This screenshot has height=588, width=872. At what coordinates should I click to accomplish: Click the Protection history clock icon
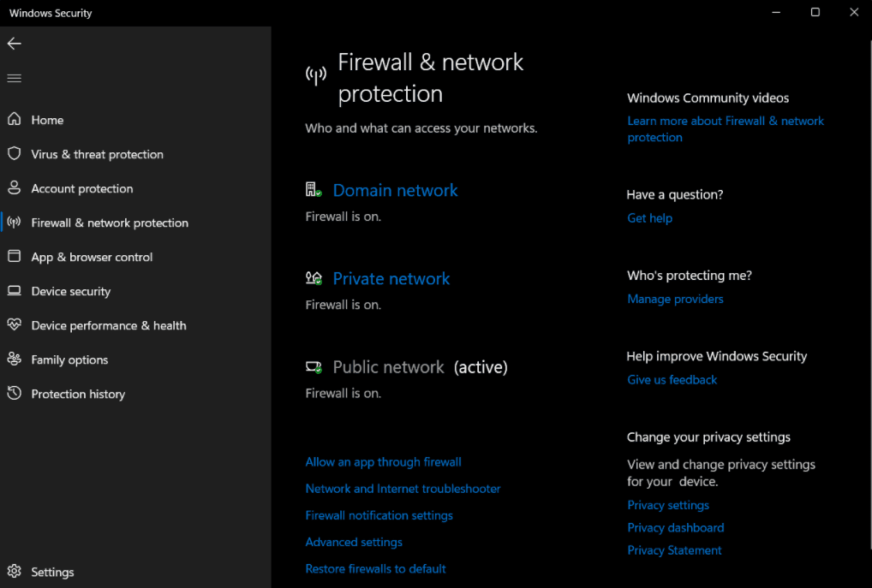pos(15,394)
